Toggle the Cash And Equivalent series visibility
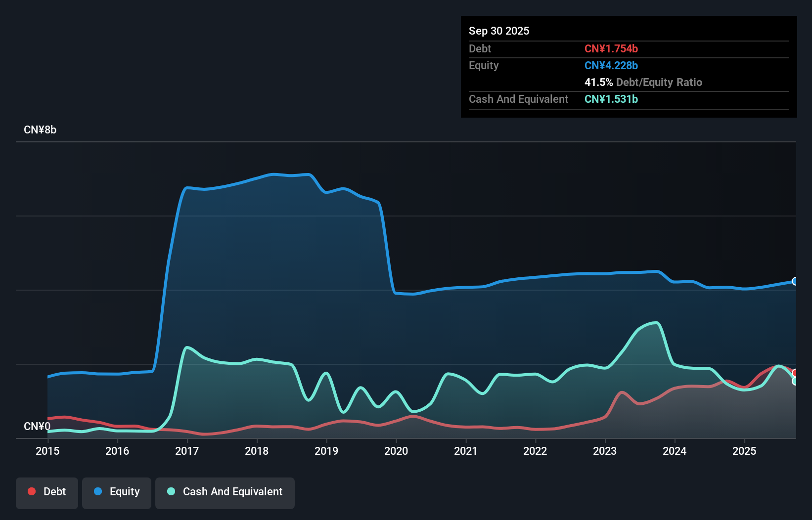 [x=225, y=492]
